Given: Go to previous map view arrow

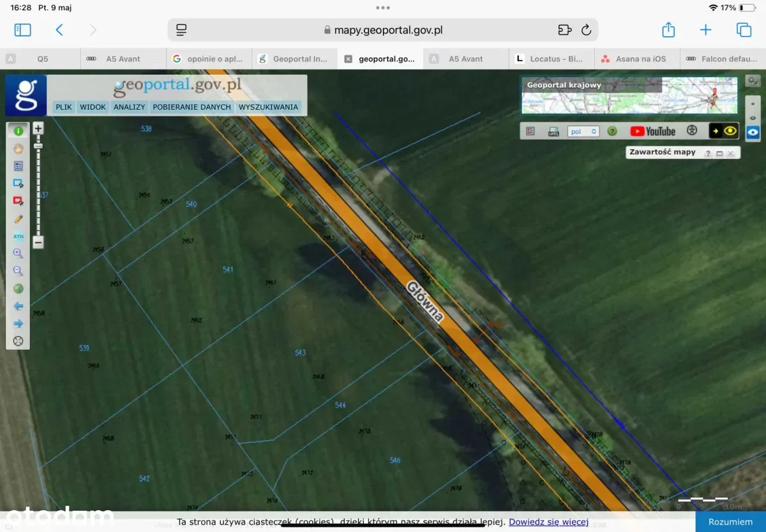Looking at the screenshot, I should (x=18, y=306).
